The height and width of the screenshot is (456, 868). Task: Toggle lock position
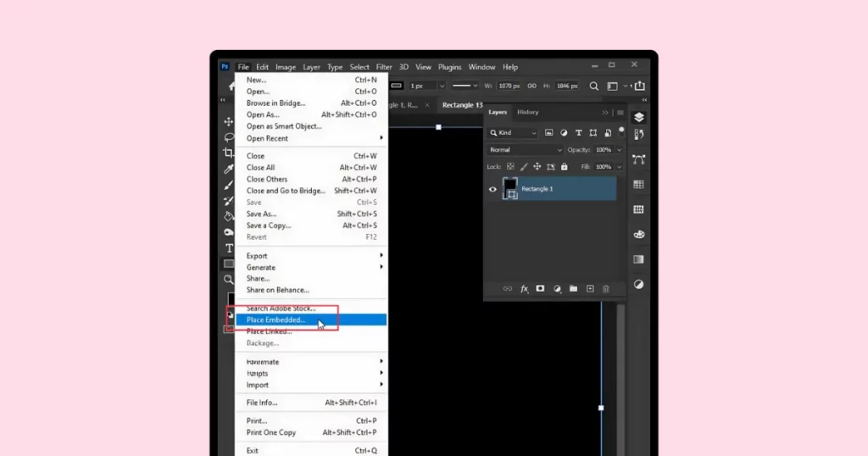coord(537,167)
